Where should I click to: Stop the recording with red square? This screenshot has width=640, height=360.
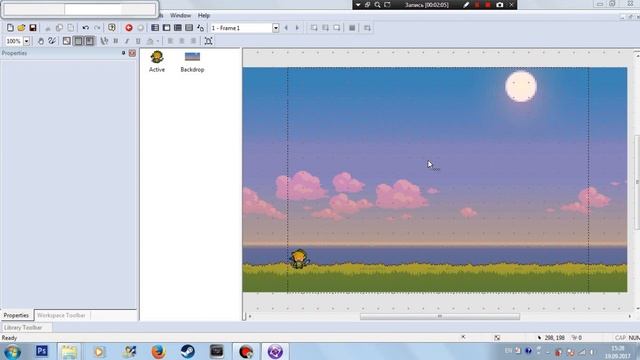click(488, 5)
